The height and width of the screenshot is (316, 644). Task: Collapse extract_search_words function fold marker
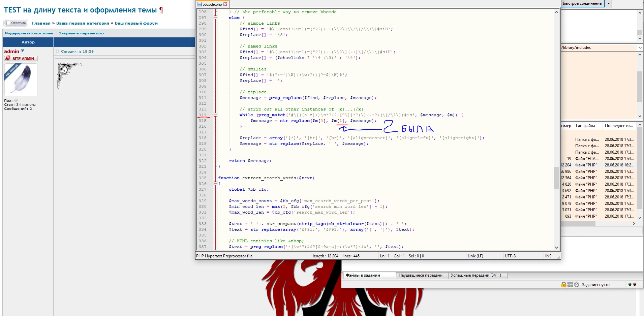click(215, 184)
